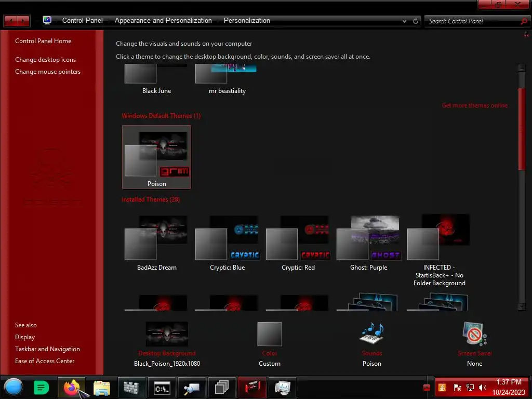Apply the Cryptic: Blue theme
Image resolution: width=532 pixels, height=399 pixels.
point(227,243)
